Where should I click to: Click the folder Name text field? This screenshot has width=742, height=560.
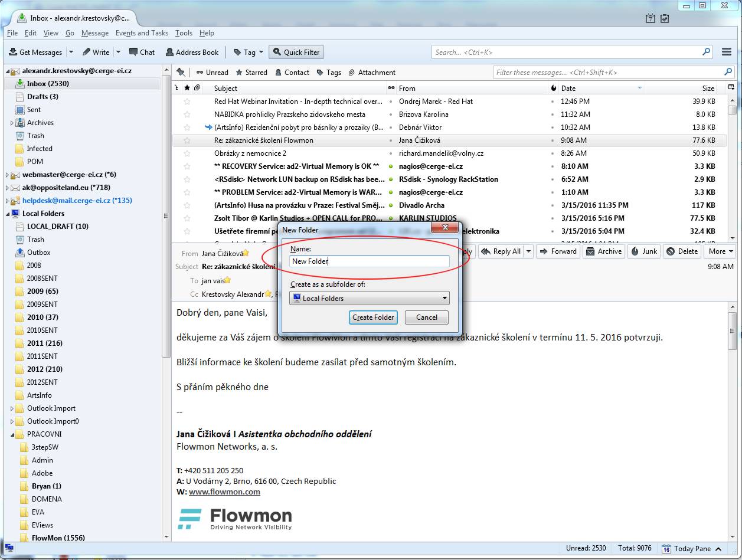(370, 261)
